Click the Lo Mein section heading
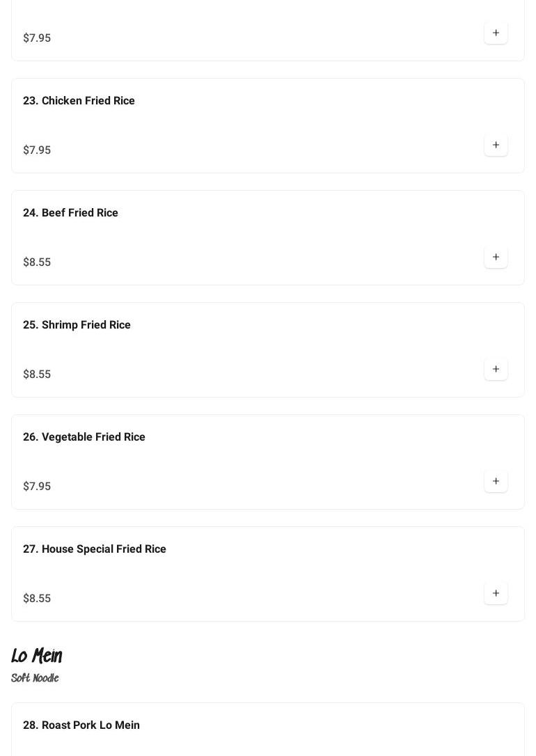The width and height of the screenshot is (536, 756). click(x=37, y=656)
